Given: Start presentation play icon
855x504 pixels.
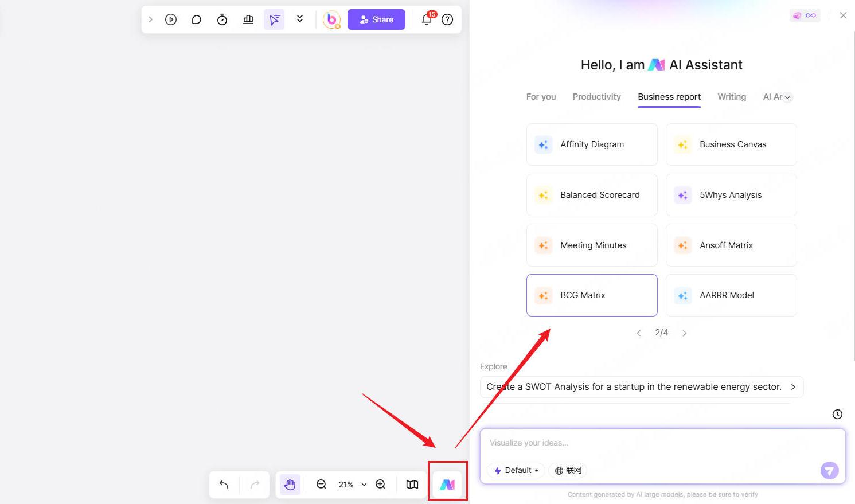Looking at the screenshot, I should tap(171, 19).
